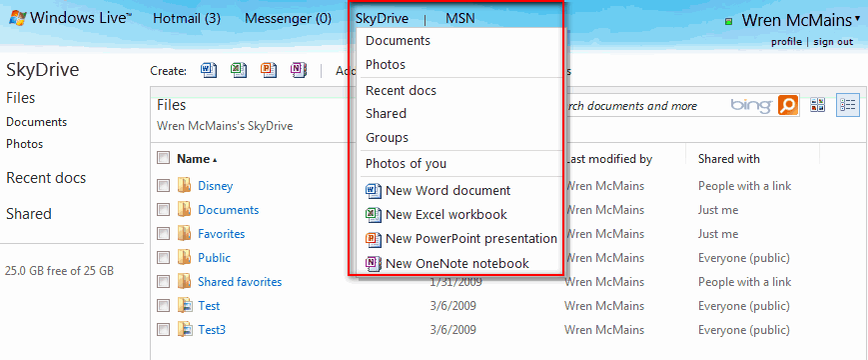Check the box for Test3 album
Screen dimensions: 868x360
[x=163, y=330]
